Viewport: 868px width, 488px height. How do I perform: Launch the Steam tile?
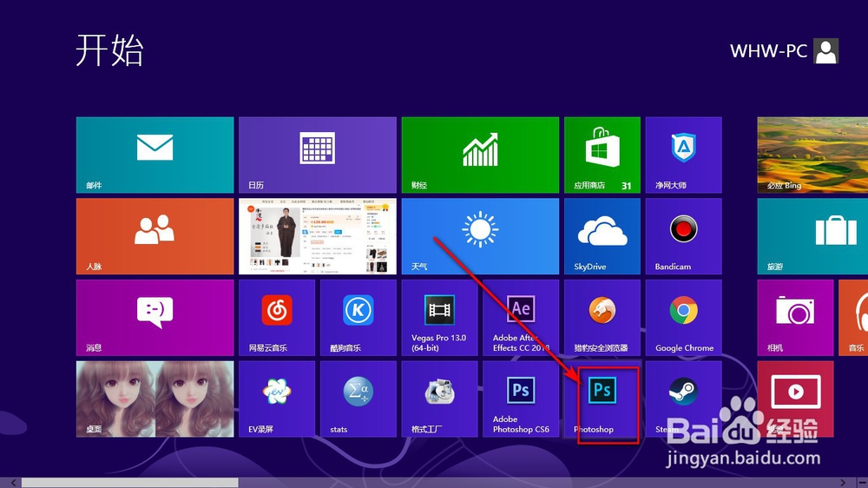coord(684,399)
